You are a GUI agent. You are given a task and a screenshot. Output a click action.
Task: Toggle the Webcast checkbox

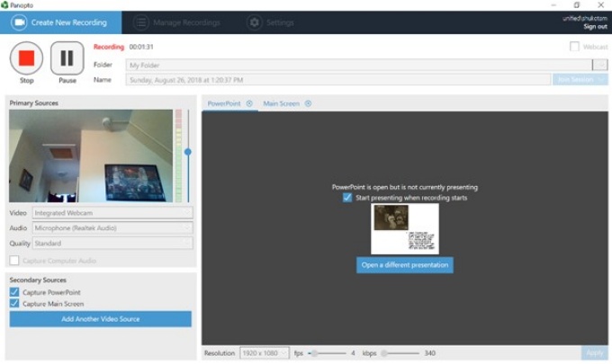click(574, 47)
